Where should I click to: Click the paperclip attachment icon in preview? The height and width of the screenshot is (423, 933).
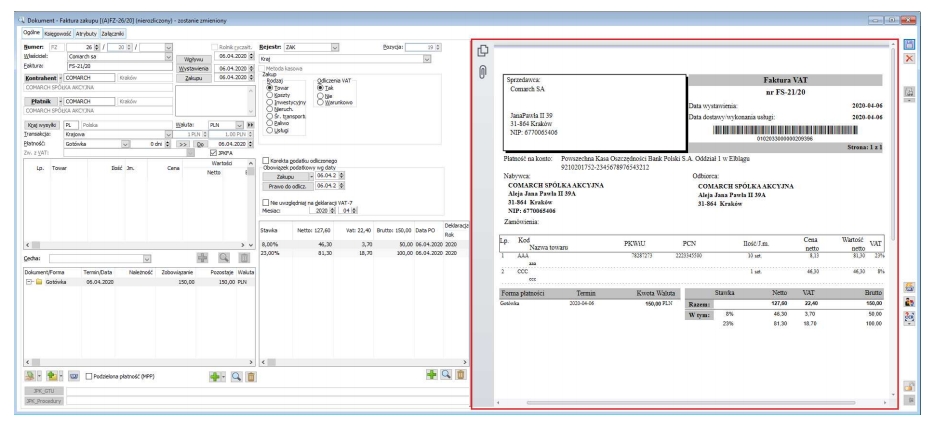click(483, 72)
